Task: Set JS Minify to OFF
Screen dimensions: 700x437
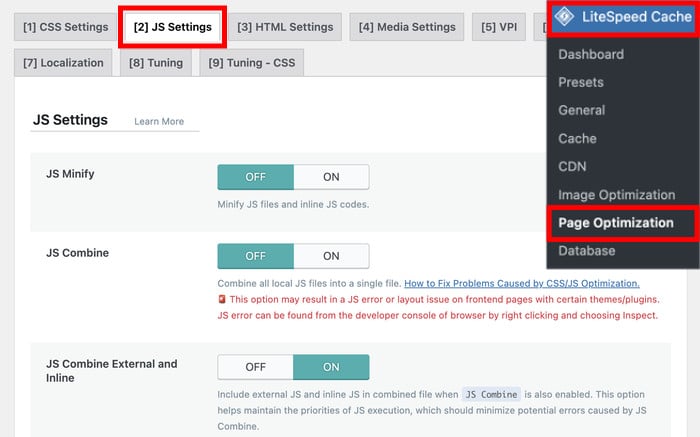Action: (x=255, y=177)
